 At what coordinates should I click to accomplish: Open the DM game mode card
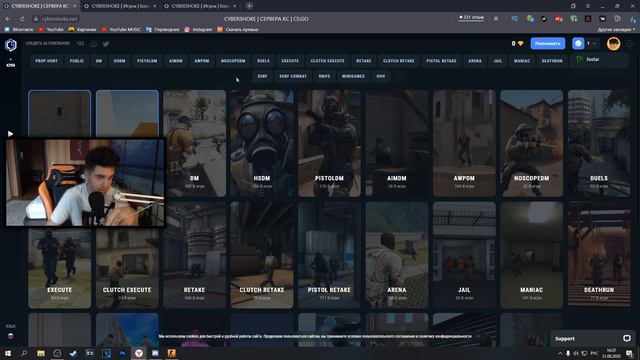pos(194,143)
